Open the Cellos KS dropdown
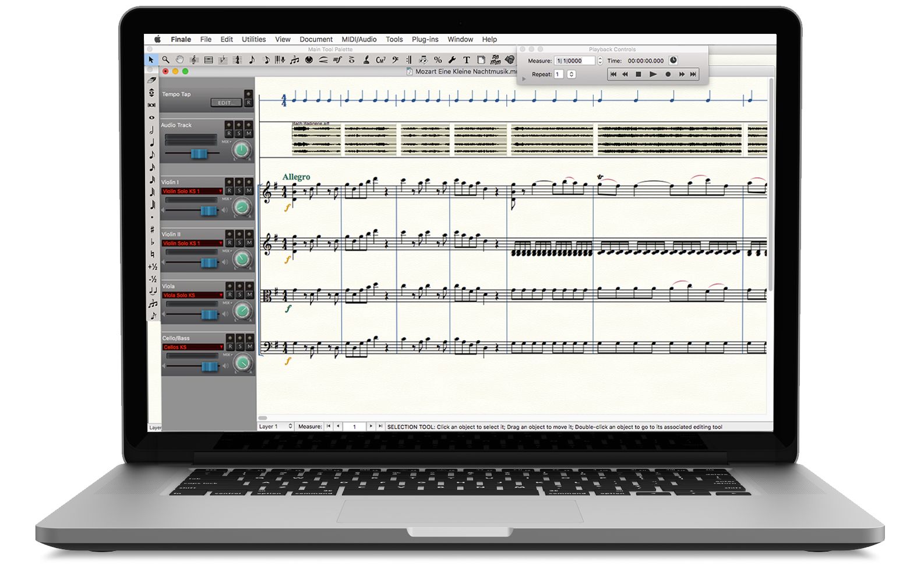 click(x=192, y=347)
